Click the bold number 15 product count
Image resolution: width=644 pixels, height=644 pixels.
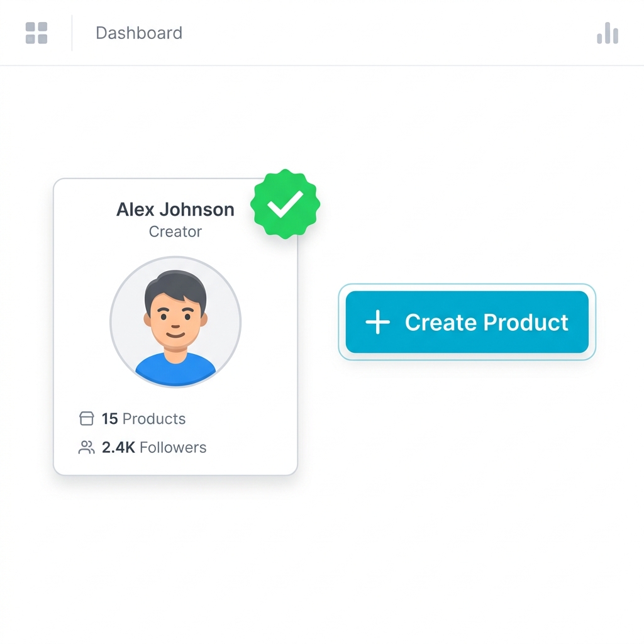109,418
